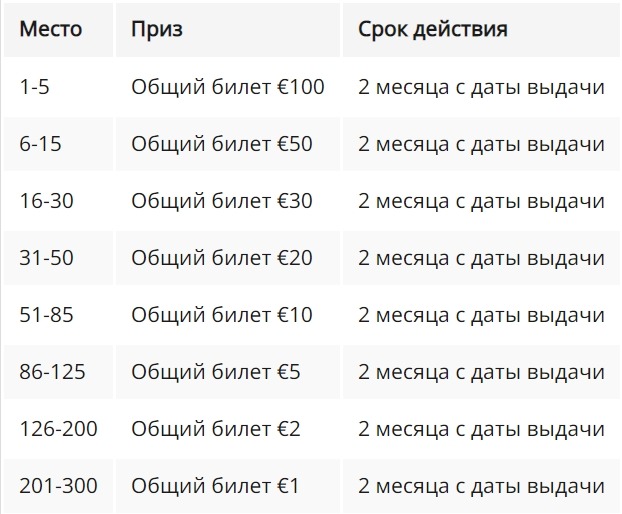The image size is (622, 514).
Task: Click the "126-200" place cell
Action: click(x=58, y=430)
